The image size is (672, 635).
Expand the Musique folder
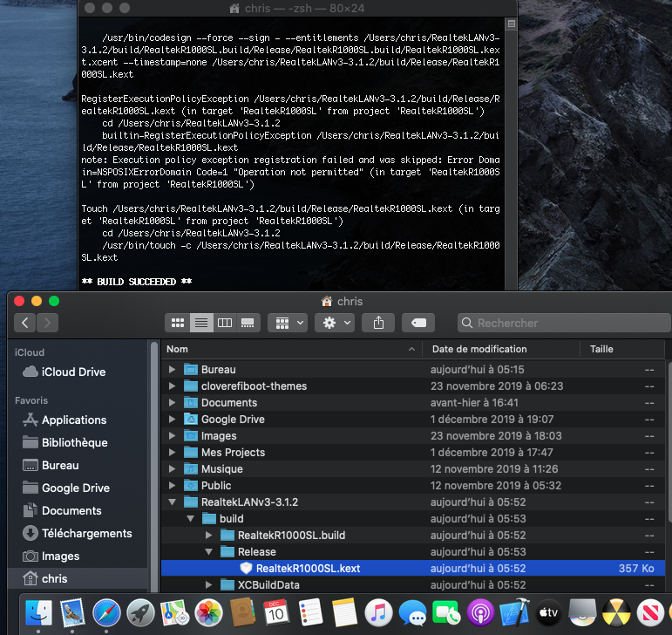tap(172, 469)
